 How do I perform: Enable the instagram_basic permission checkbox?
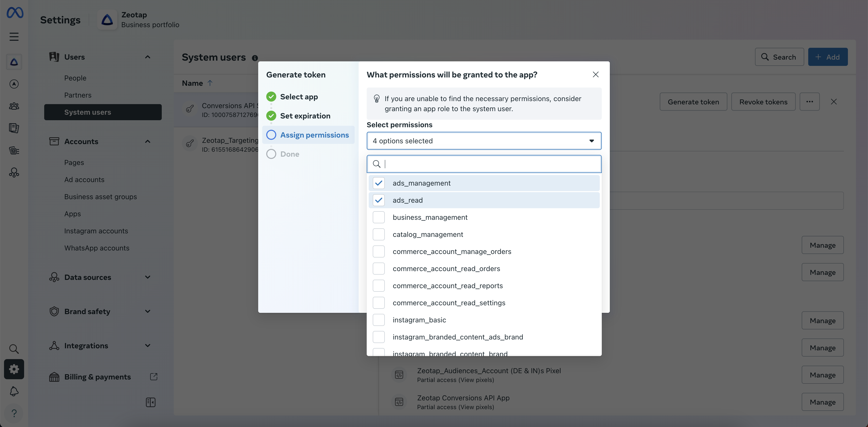(x=378, y=320)
